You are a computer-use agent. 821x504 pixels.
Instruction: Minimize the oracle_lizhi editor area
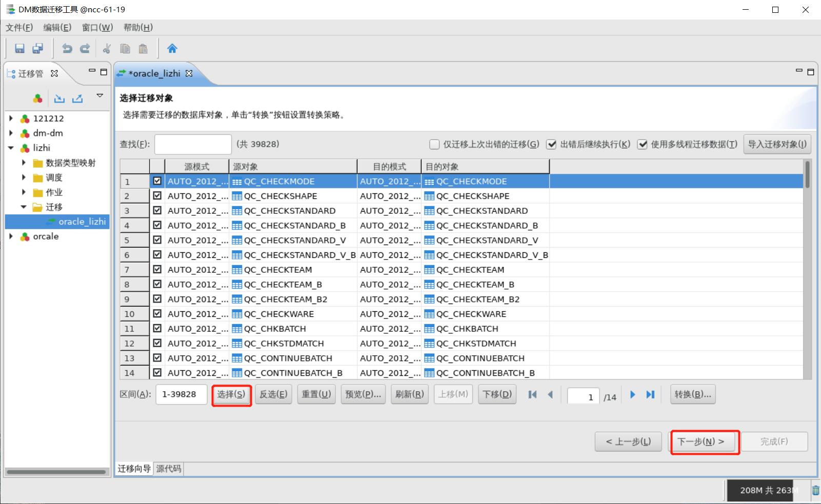799,71
